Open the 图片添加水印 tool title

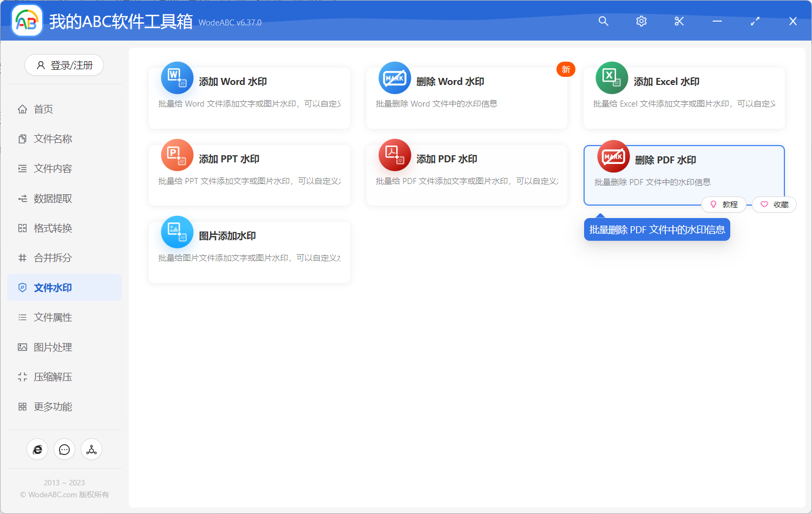tap(227, 236)
